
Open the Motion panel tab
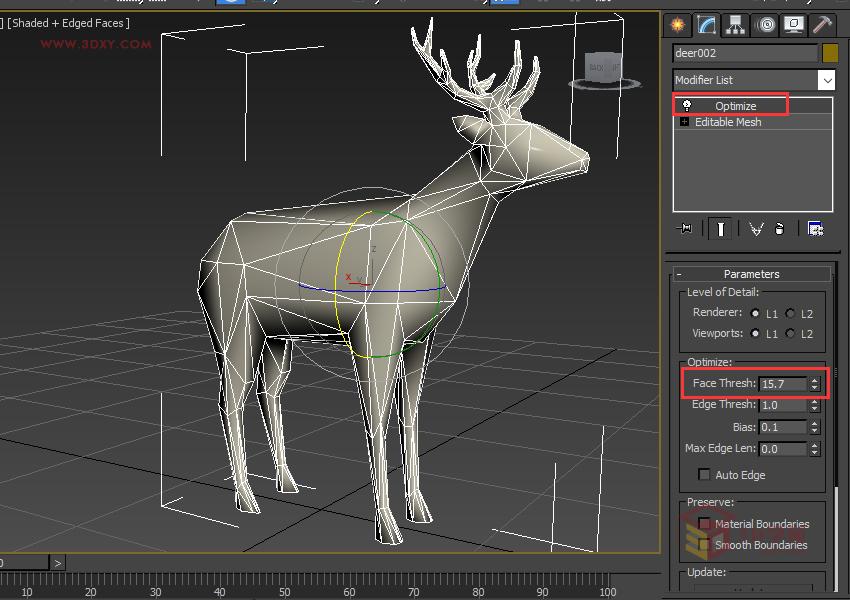click(765, 25)
